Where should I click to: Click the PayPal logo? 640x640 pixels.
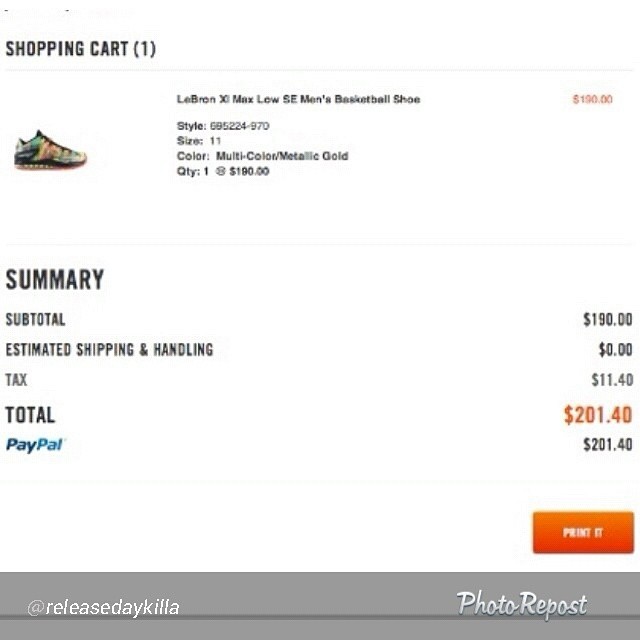[x=36, y=444]
